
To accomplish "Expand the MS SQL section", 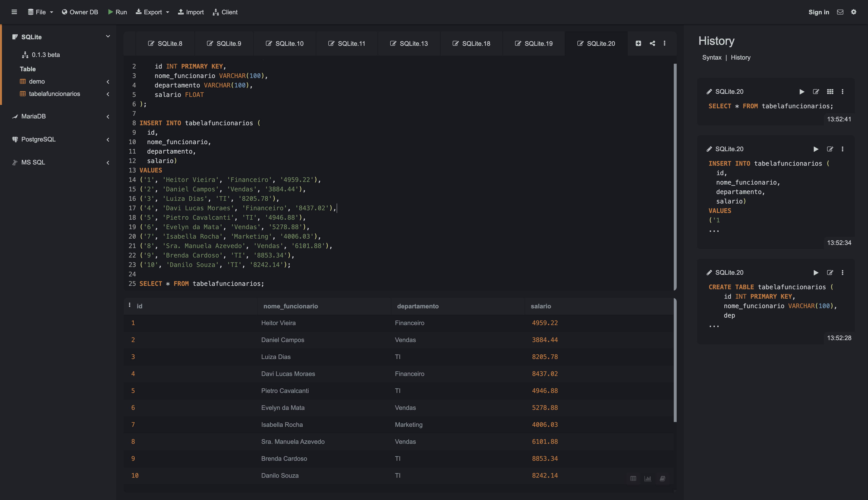I will 108,163.
